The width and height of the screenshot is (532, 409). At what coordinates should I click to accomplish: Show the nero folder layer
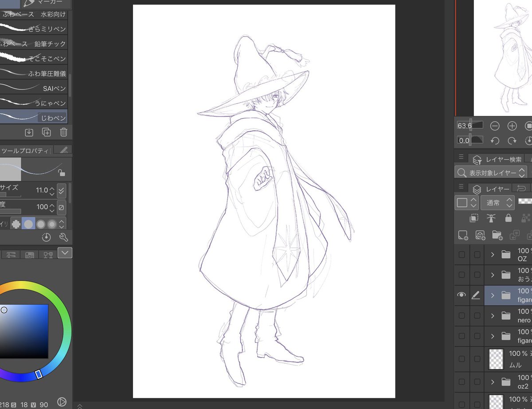(x=462, y=315)
